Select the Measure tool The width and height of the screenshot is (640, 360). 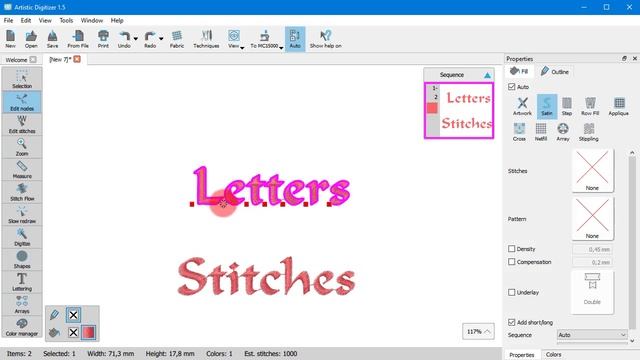pyautogui.click(x=22, y=169)
